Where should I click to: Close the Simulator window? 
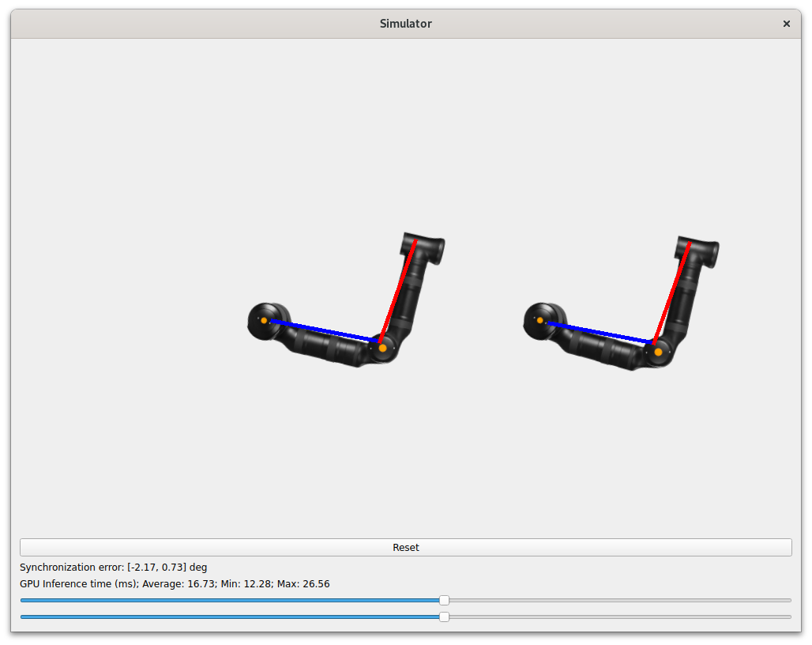pyautogui.click(x=786, y=24)
